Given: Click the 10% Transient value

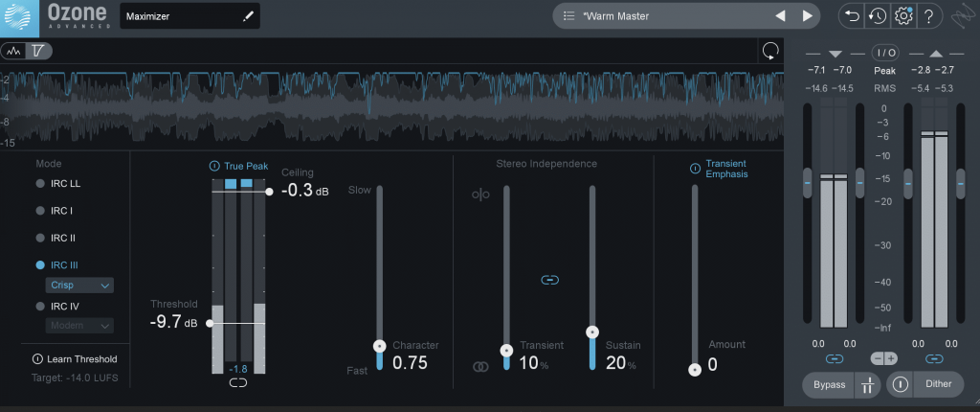Looking at the screenshot, I should pos(534,363).
